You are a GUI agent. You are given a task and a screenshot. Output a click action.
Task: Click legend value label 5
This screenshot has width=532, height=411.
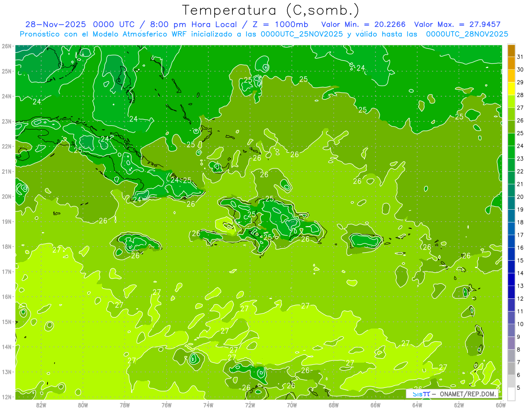(519, 388)
